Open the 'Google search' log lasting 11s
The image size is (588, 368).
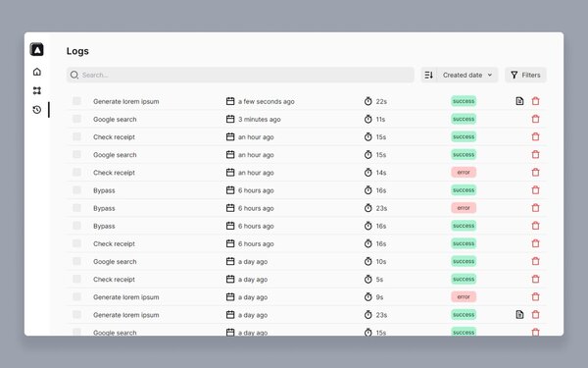(x=115, y=119)
